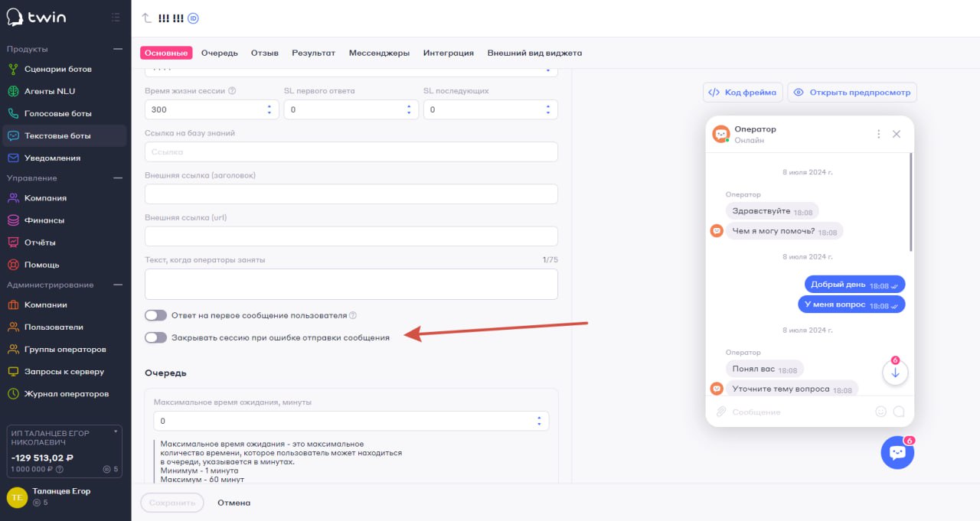This screenshot has height=521, width=980.
Task: Click the Внешняя ссылка (заголовок) input
Action: pyautogui.click(x=351, y=194)
